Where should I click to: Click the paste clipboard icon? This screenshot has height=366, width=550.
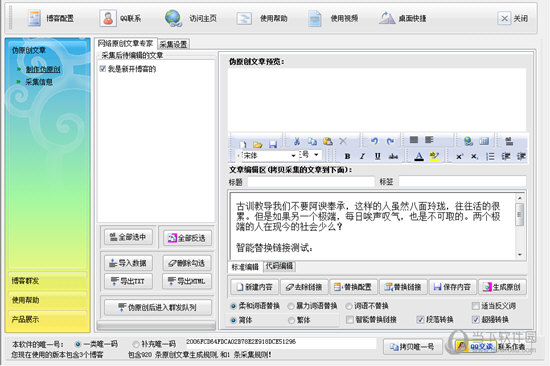(x=328, y=141)
